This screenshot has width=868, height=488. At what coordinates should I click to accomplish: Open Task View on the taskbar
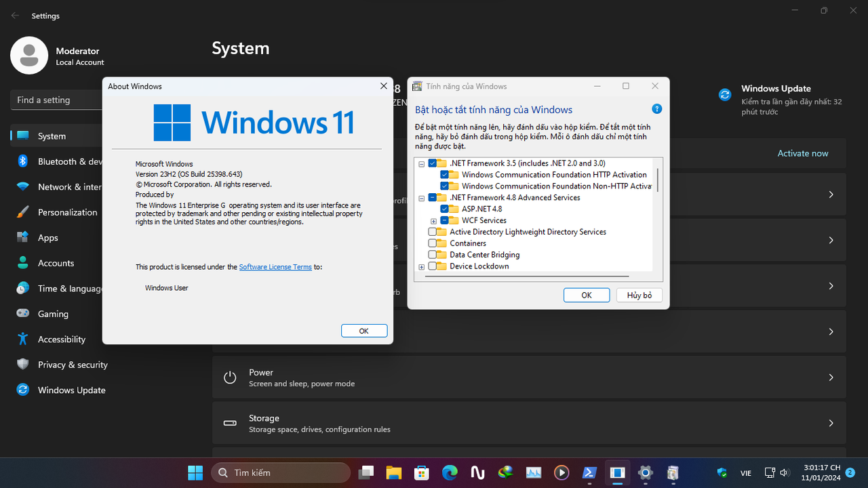pyautogui.click(x=367, y=472)
